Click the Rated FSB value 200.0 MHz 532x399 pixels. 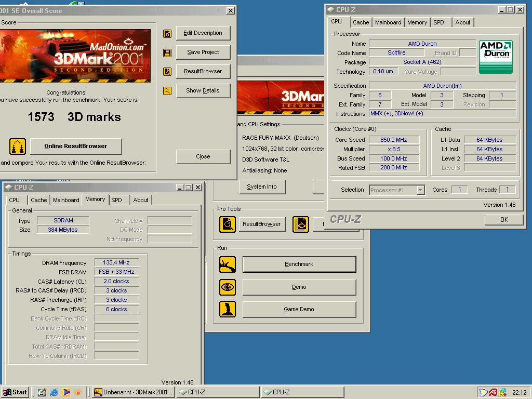click(394, 168)
